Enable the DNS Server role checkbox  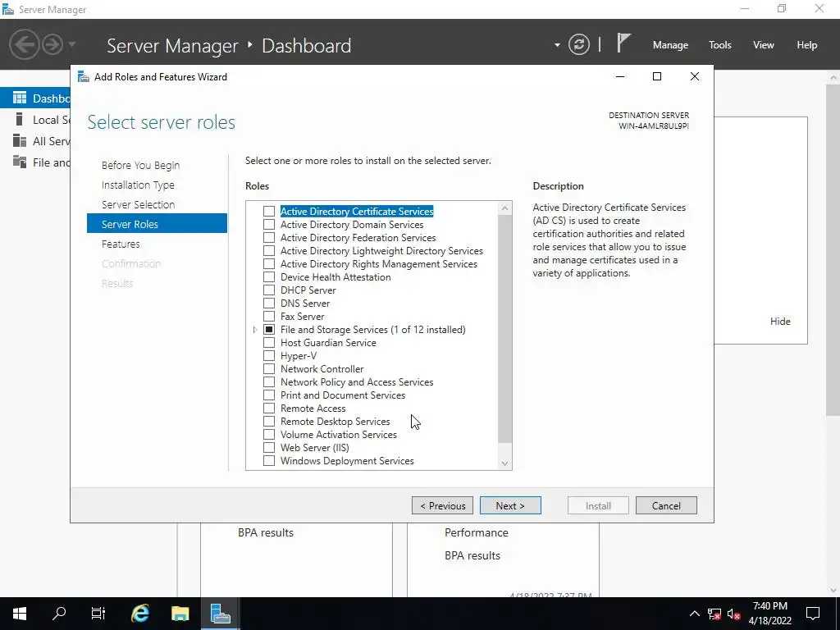(269, 304)
